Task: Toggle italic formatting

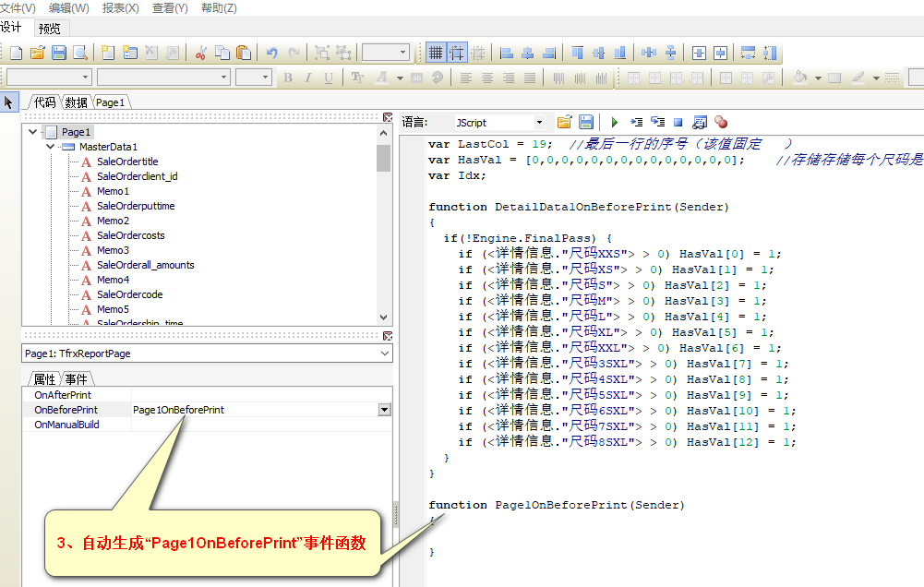Action: pyautogui.click(x=308, y=78)
